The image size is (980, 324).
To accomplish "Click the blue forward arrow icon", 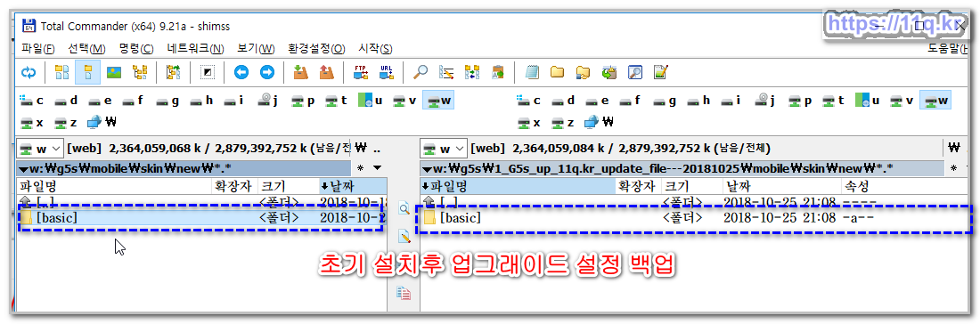I will click(x=267, y=72).
